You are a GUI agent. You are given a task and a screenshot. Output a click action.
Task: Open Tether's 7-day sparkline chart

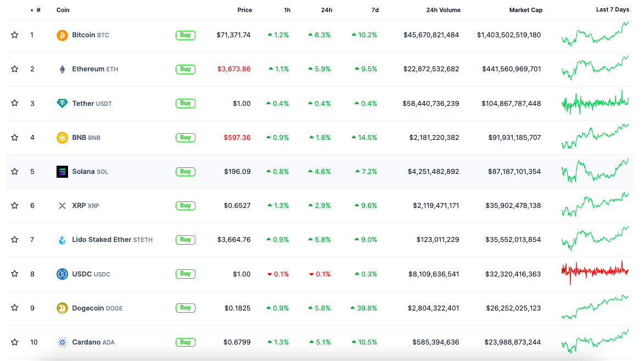595,103
